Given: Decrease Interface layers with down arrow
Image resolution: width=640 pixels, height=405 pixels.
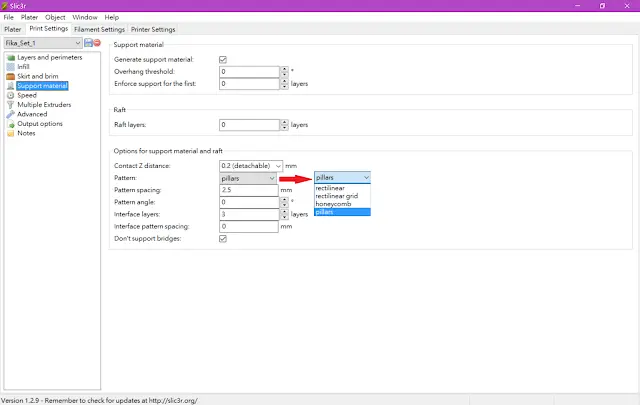Looking at the screenshot, I should 284,217.
